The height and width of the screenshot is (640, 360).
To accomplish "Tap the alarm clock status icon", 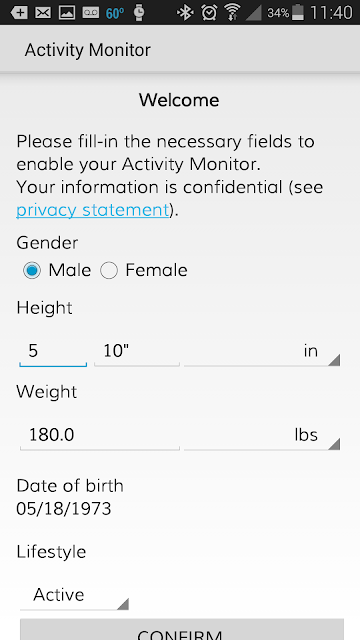I will 209,13.
